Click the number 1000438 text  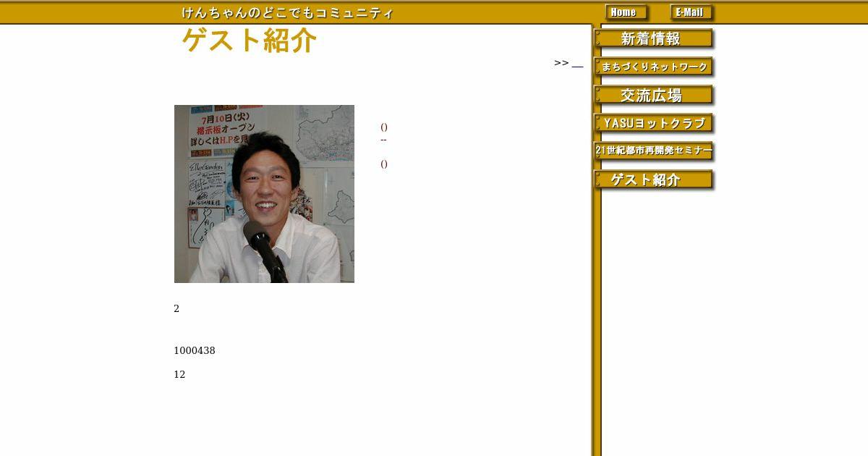[195, 351]
